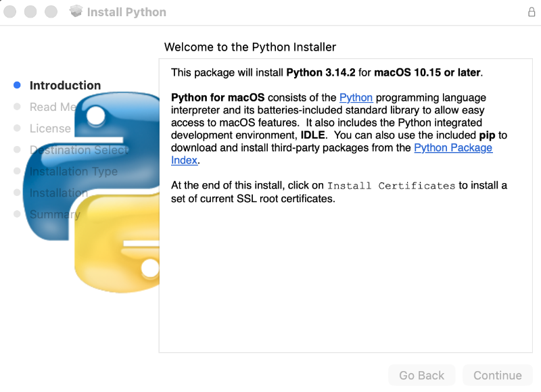Open the Python Package Index link
Viewport: 541px width, 392px height.
[453, 147]
